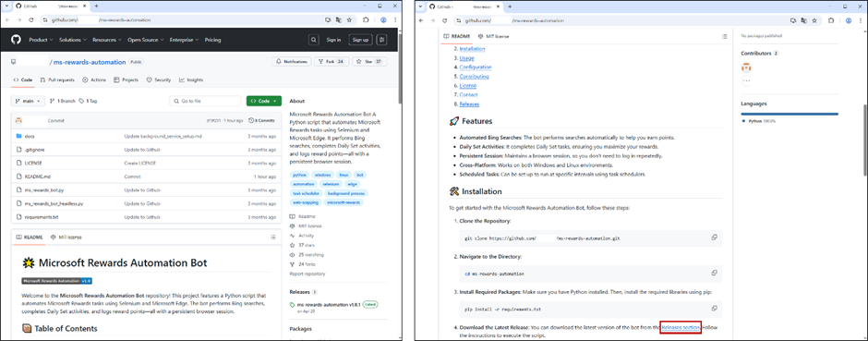Copy the pip install command
The image size is (868, 341).
(x=714, y=309)
